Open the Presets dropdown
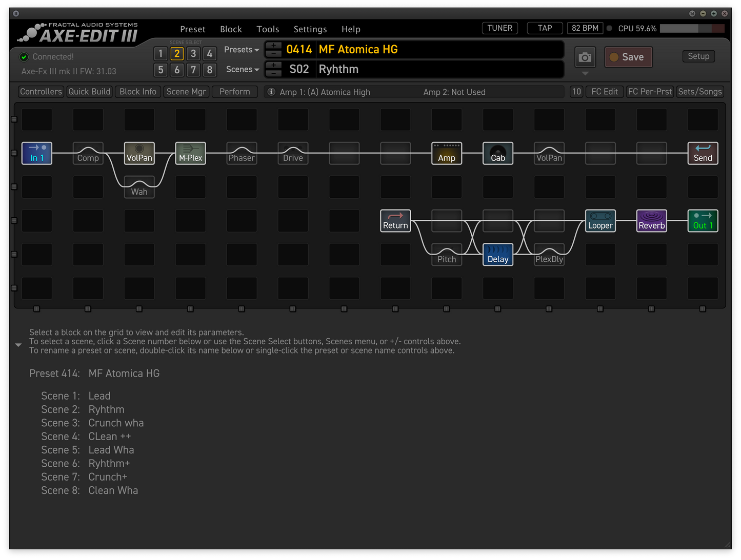This screenshot has width=741, height=560. pyautogui.click(x=241, y=50)
